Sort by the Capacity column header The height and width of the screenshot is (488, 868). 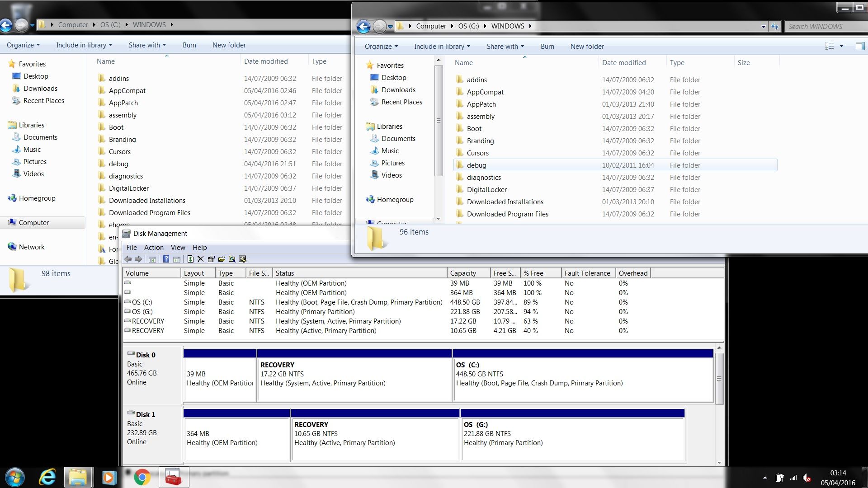pos(468,273)
